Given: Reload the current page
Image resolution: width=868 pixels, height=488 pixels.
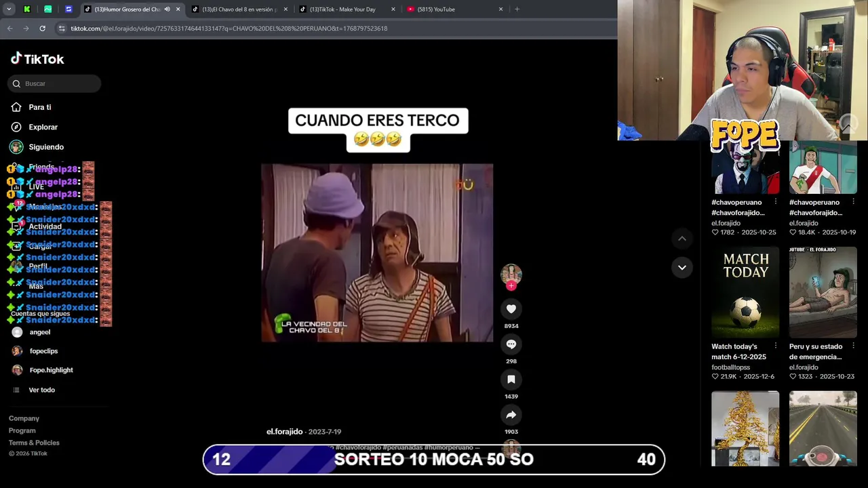Looking at the screenshot, I should (42, 28).
